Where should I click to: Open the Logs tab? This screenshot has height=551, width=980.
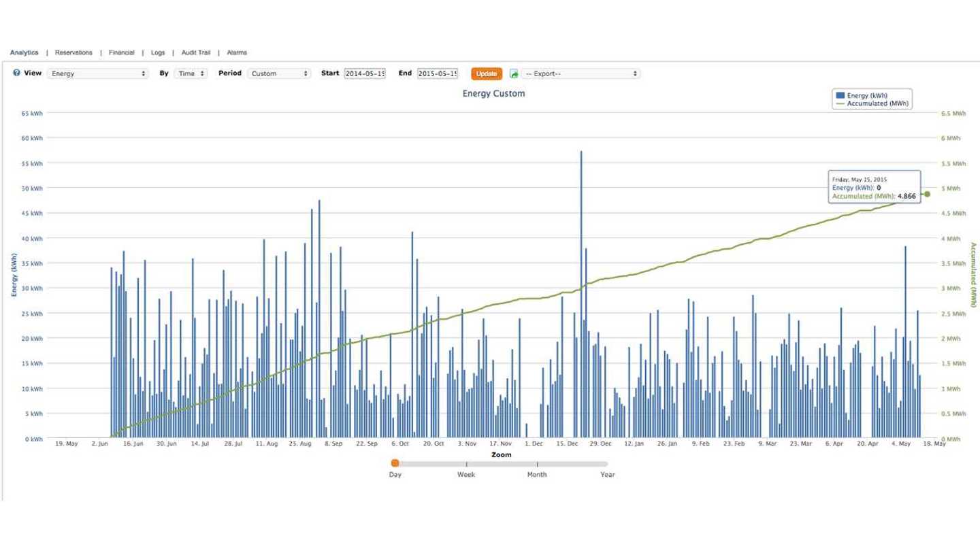pyautogui.click(x=158, y=52)
